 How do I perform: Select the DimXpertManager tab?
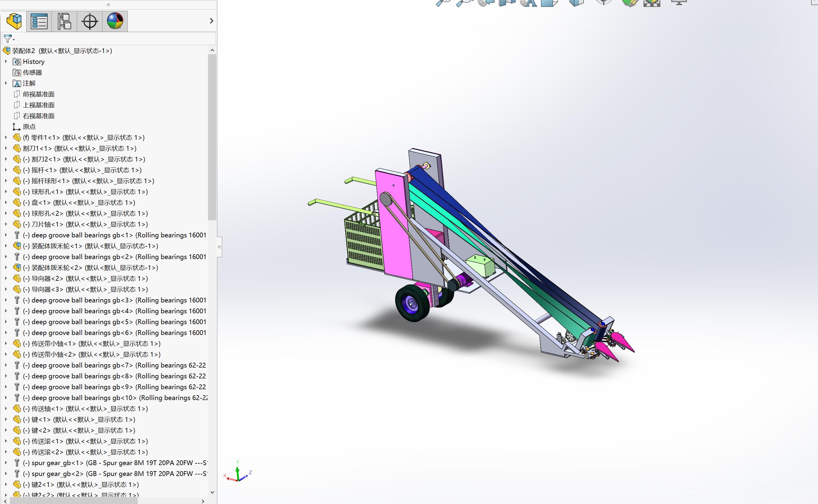90,21
